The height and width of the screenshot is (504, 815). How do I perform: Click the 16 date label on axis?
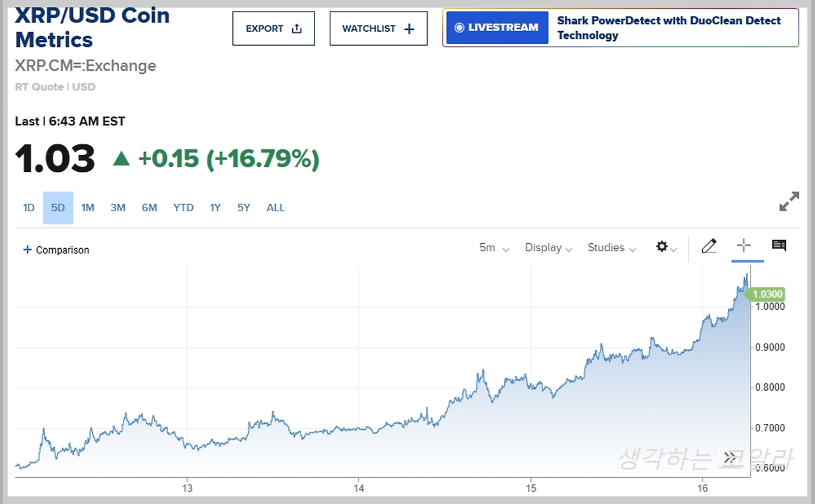coord(702,488)
